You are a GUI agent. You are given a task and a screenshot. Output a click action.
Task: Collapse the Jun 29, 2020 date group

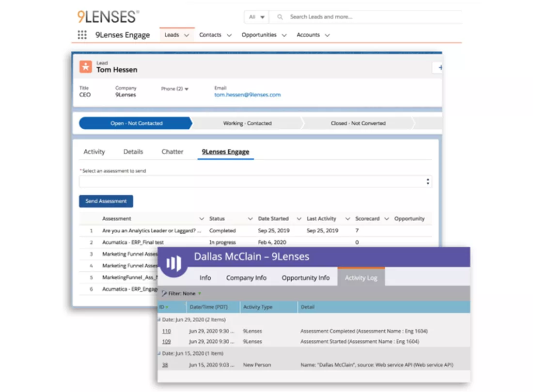pos(159,319)
